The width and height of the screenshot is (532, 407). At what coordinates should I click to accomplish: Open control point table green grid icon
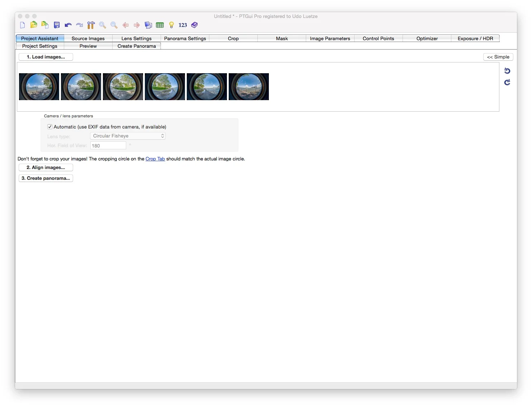tap(160, 25)
